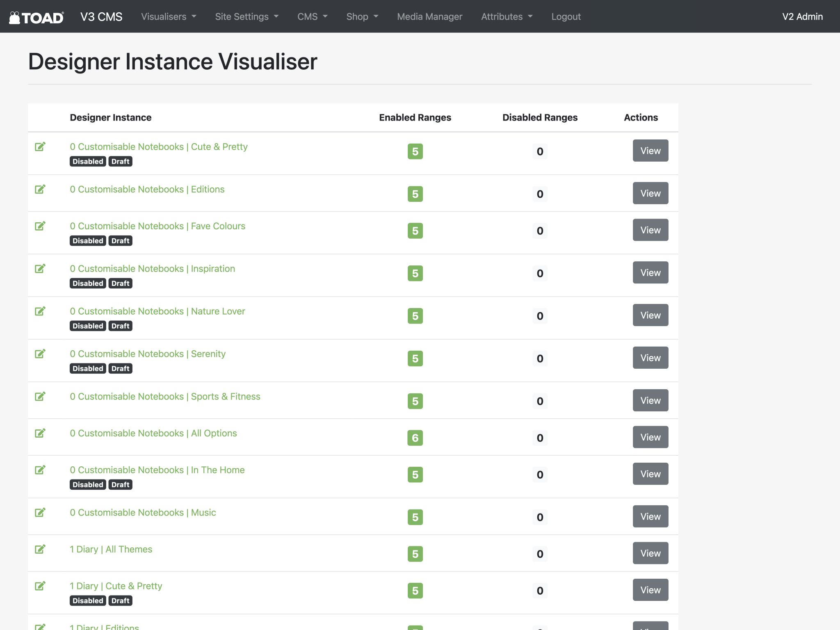Image resolution: width=840 pixels, height=630 pixels.
Task: Click edit icon beside Sports & Fitness
Action: pos(40,397)
